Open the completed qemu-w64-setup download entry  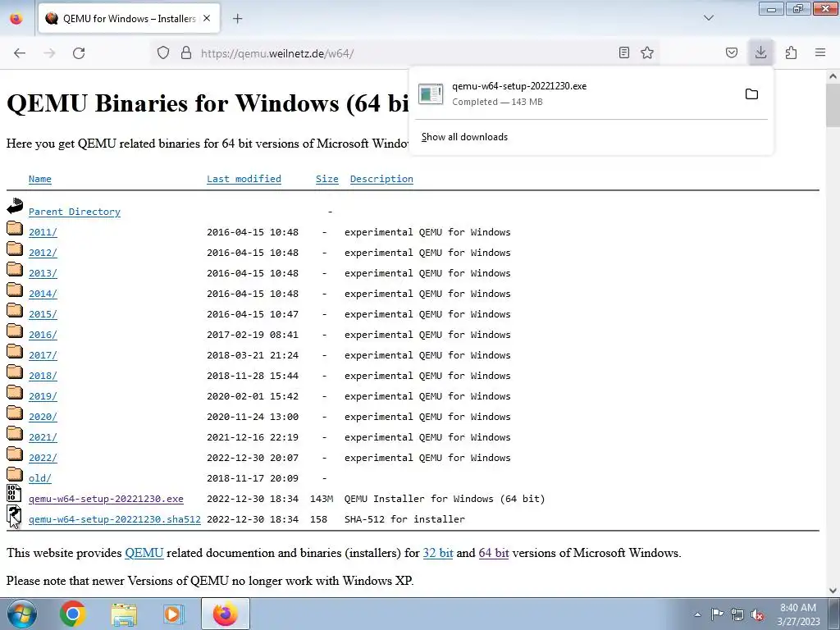(573, 94)
